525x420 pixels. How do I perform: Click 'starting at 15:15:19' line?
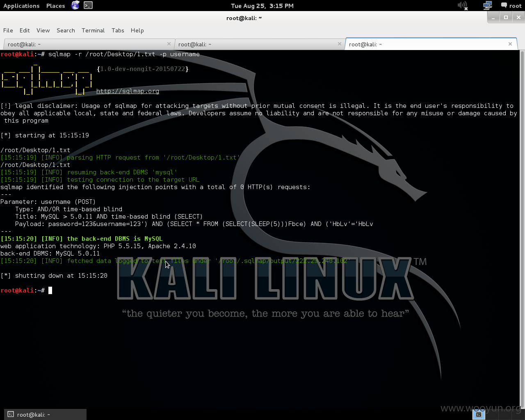click(45, 135)
